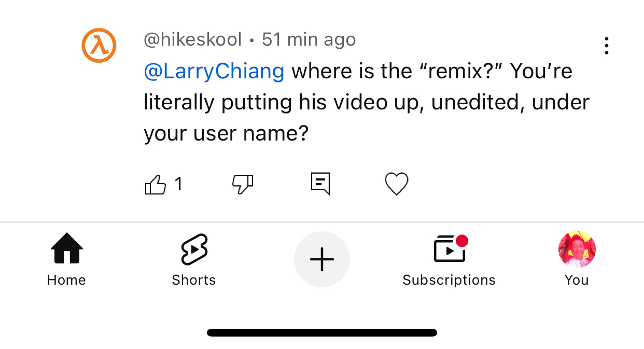Open the @LarryChiang mention link
The width and height of the screenshot is (644, 349).
tap(214, 72)
